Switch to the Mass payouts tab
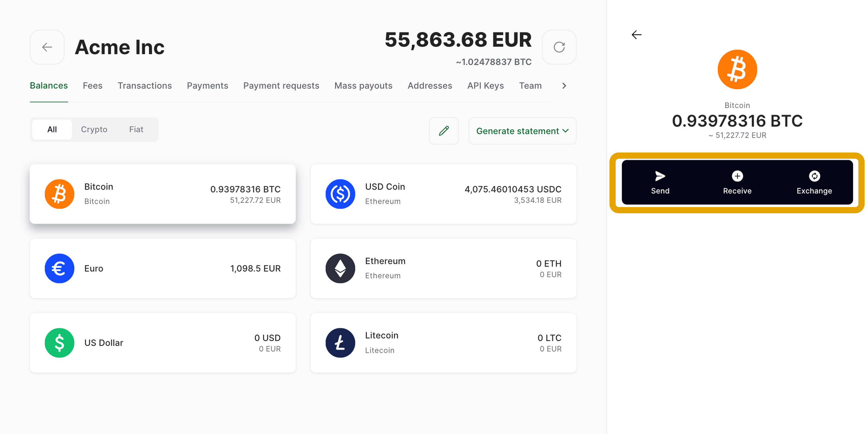 click(x=363, y=86)
